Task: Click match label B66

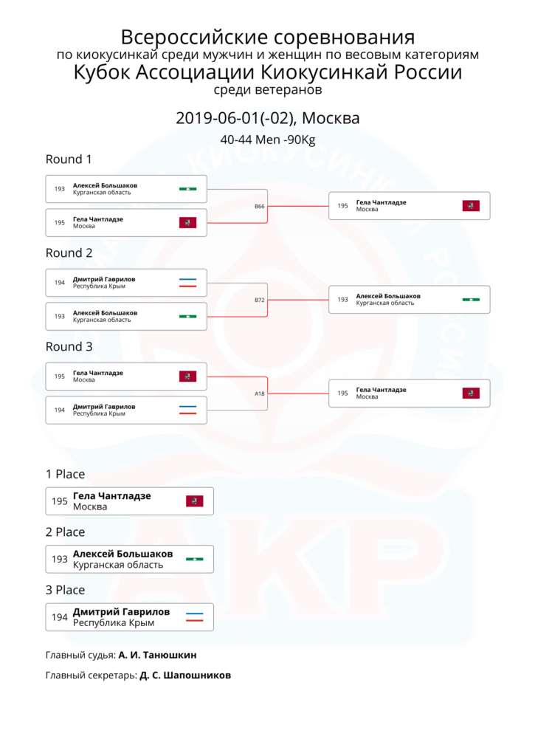Action: point(259,207)
